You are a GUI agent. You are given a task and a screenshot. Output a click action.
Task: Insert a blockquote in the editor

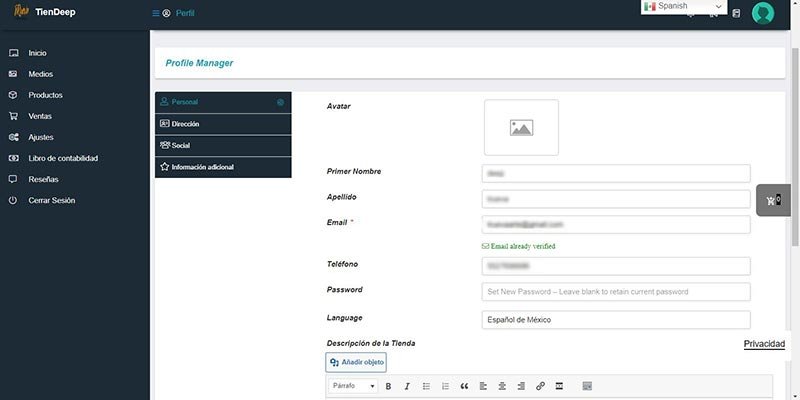464,386
